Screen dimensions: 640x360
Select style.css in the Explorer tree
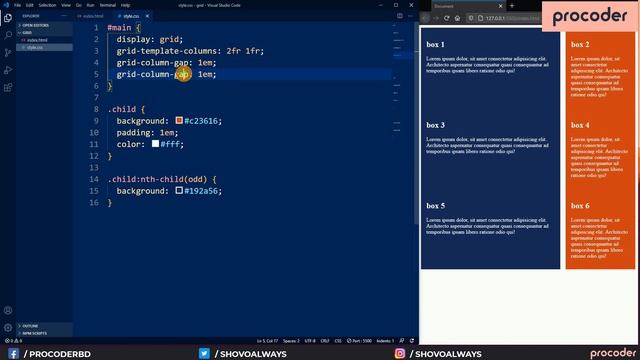(35, 47)
